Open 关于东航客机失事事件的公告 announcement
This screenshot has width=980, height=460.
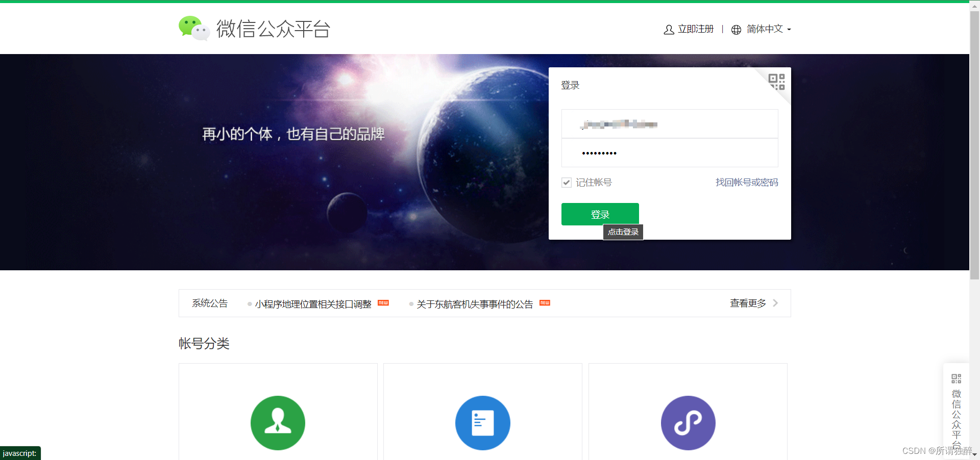475,304
